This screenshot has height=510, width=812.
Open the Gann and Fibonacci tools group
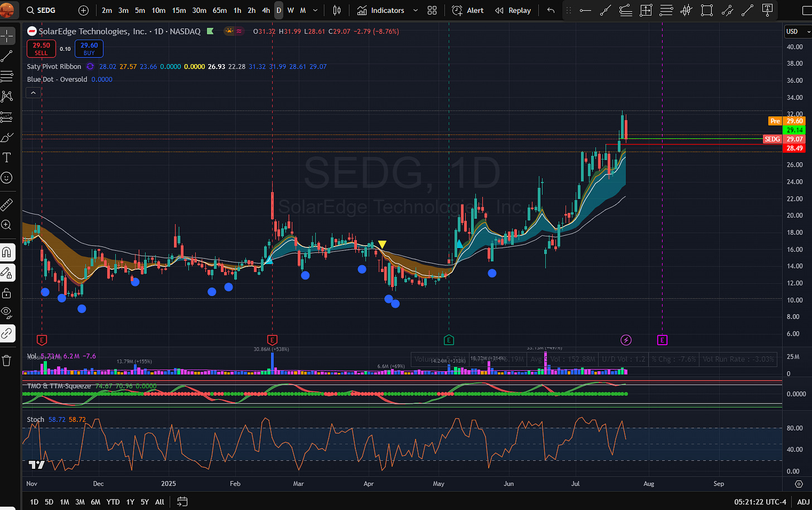coord(7,76)
